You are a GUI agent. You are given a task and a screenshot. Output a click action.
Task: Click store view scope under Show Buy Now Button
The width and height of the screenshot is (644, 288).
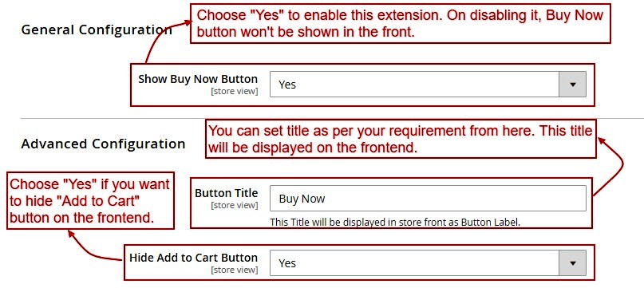(x=234, y=91)
